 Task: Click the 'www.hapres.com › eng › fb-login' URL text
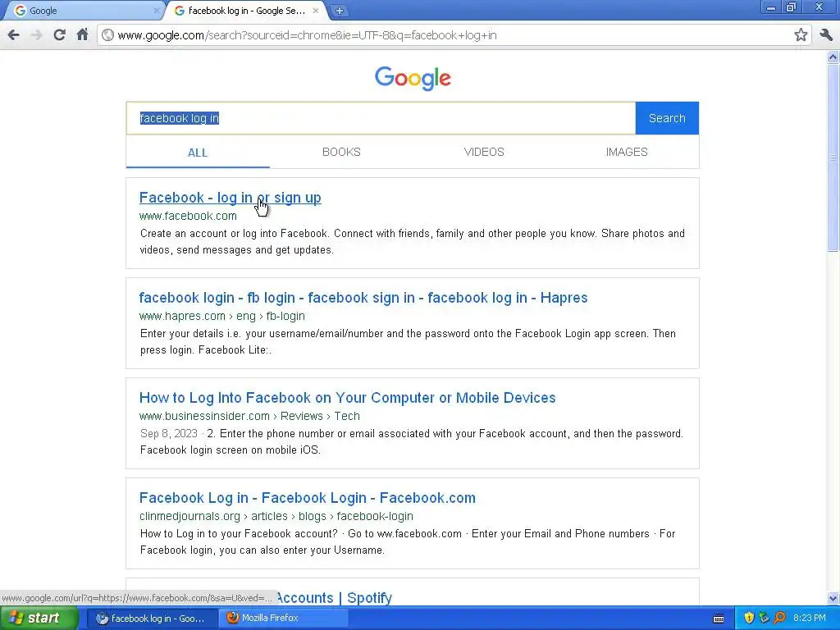pyautogui.click(x=221, y=316)
